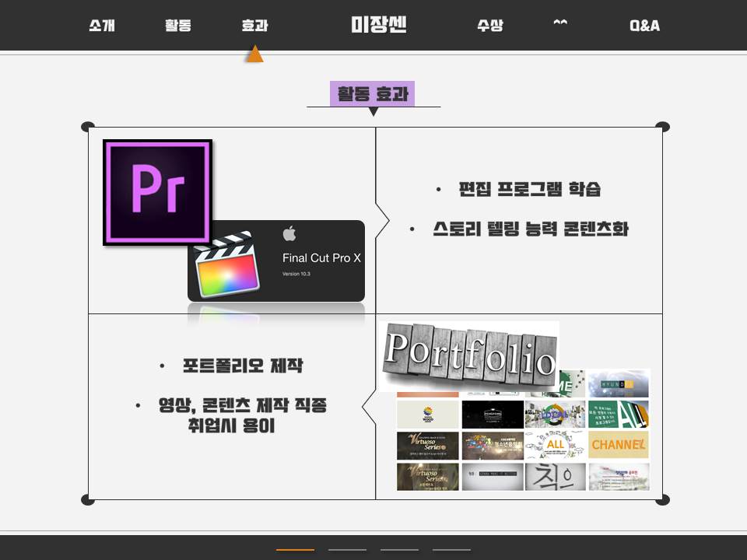The width and height of the screenshot is (747, 560).
Task: Open the HYUNDAI portfolio thumbnail
Action: coord(619,383)
